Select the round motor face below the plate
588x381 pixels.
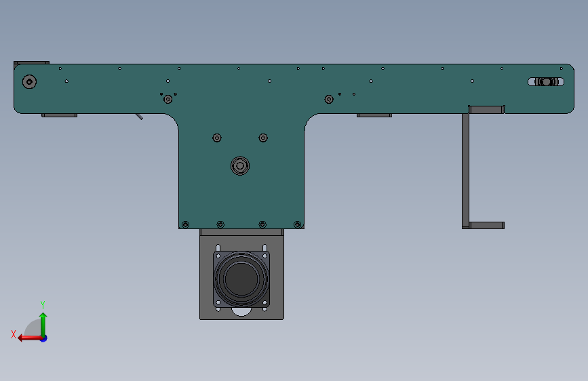(241, 279)
